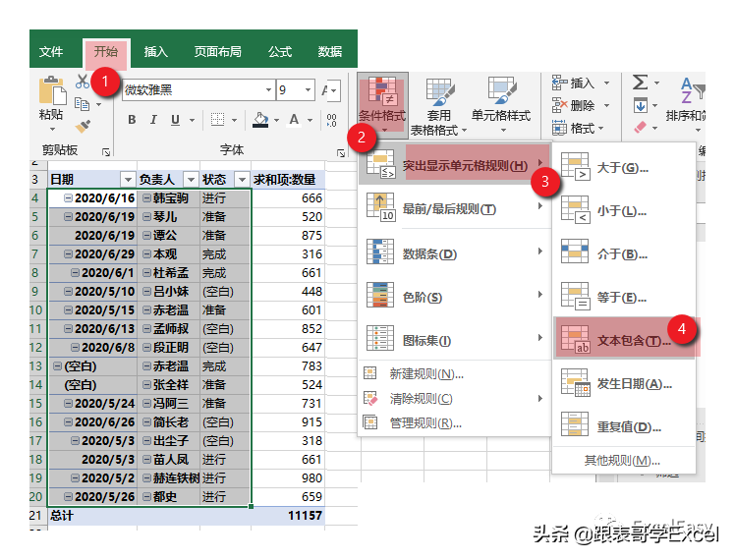Click the Fill down arrow icon
Viewport: 735px width, 560px height.
(641, 105)
